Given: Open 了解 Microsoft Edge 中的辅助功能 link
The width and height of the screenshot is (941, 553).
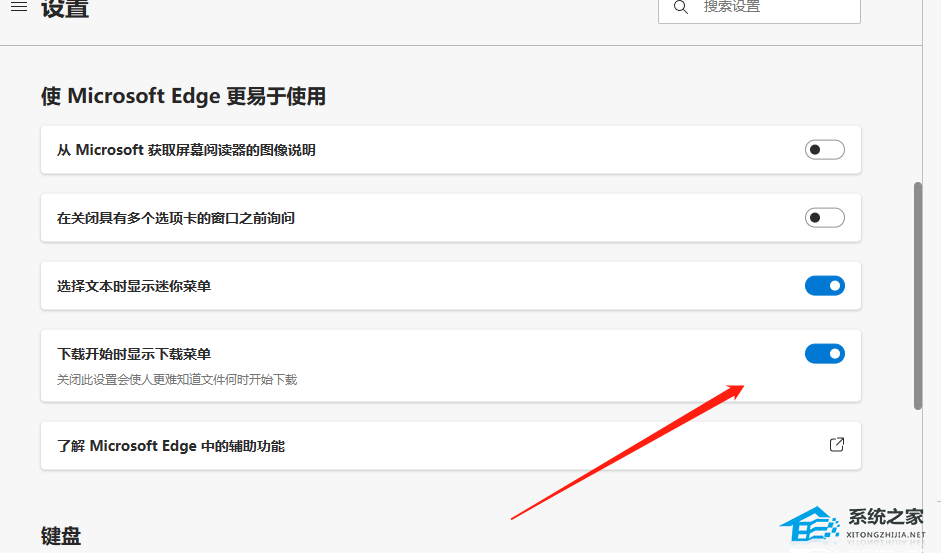Looking at the screenshot, I should click(x=451, y=446).
